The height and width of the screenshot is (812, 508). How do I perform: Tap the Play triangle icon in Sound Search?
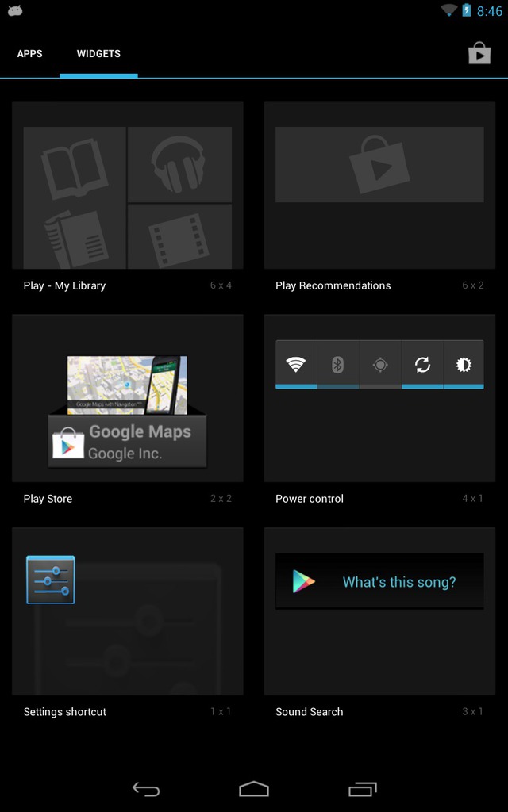(x=303, y=581)
